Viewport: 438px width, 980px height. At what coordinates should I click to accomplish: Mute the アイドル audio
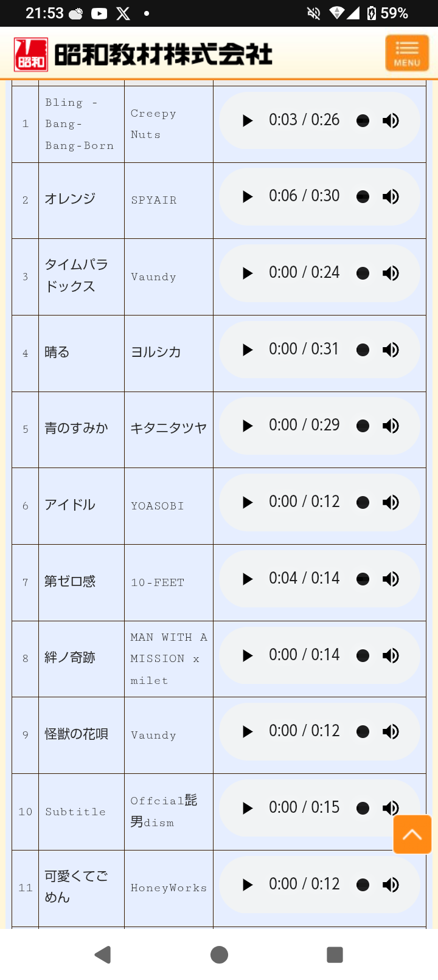(x=391, y=503)
